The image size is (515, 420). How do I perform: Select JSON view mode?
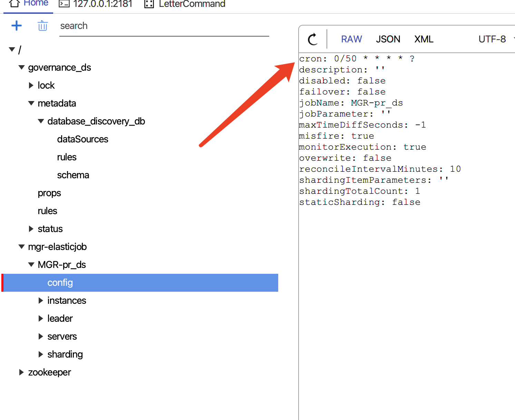(x=388, y=39)
